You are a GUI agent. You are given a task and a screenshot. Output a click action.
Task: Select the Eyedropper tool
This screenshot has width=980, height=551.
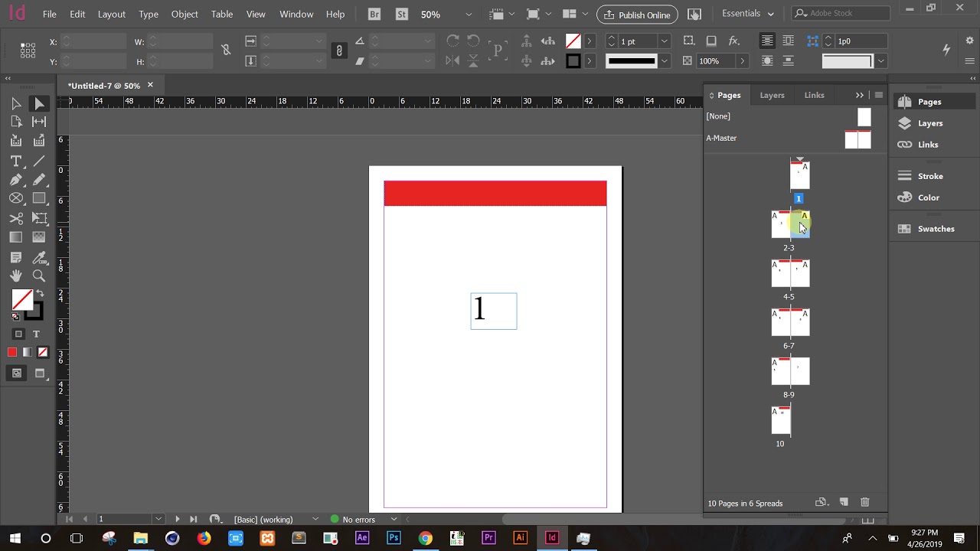point(39,258)
